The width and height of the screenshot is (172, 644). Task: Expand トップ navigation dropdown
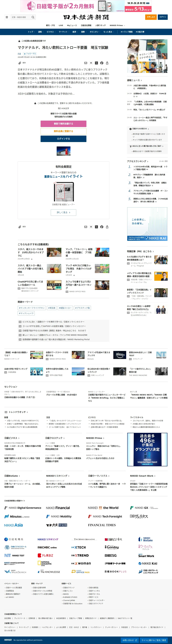pos(31,32)
